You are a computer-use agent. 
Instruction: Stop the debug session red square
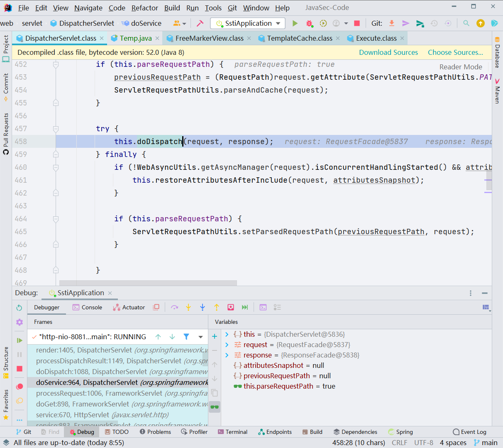[x=19, y=369]
